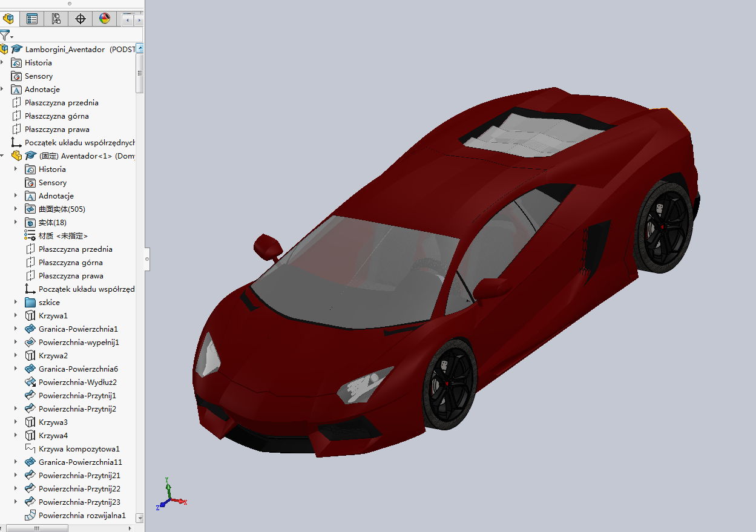Open the DisplayManager colored sphere icon
The width and height of the screenshot is (756, 532).
105,19
